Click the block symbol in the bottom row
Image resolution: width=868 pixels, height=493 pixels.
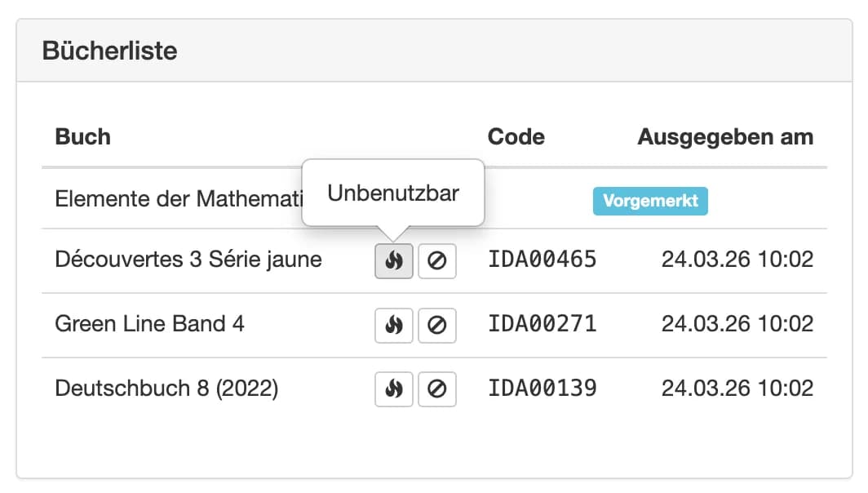pos(437,389)
